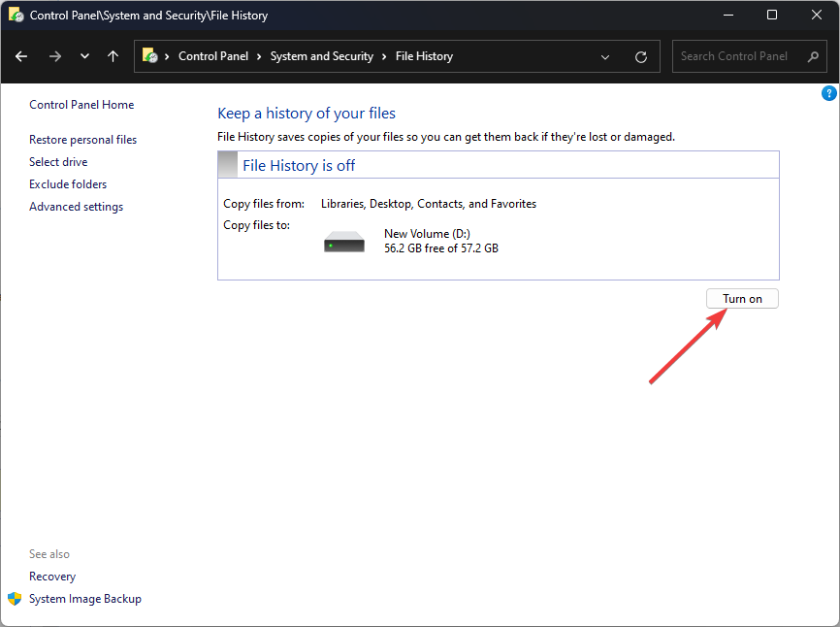The width and height of the screenshot is (840, 627).
Task: Open Restore personal files link
Action: (83, 140)
